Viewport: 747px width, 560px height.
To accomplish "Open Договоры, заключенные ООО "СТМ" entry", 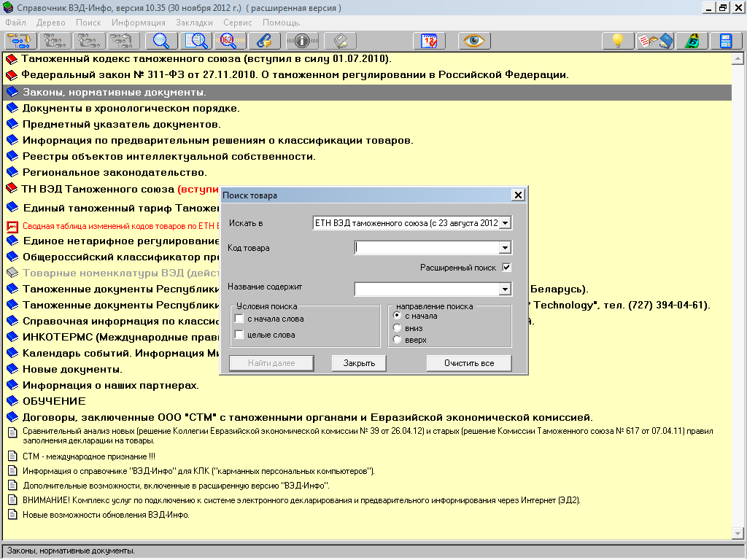I will pos(307,417).
